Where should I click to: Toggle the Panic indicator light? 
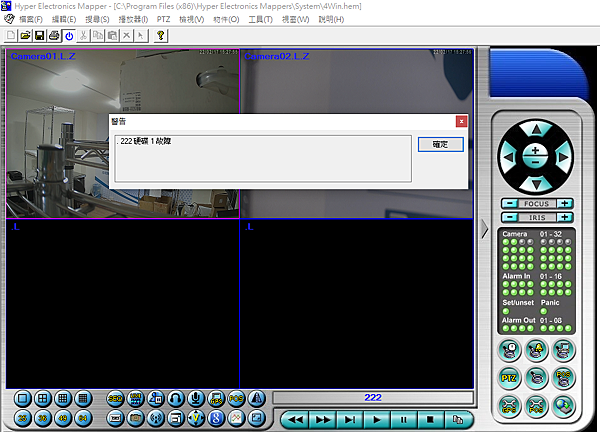(543, 311)
